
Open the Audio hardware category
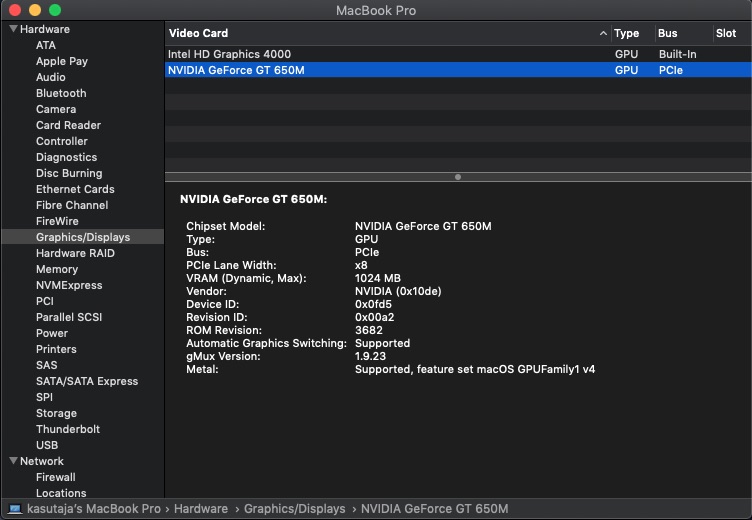[x=51, y=77]
